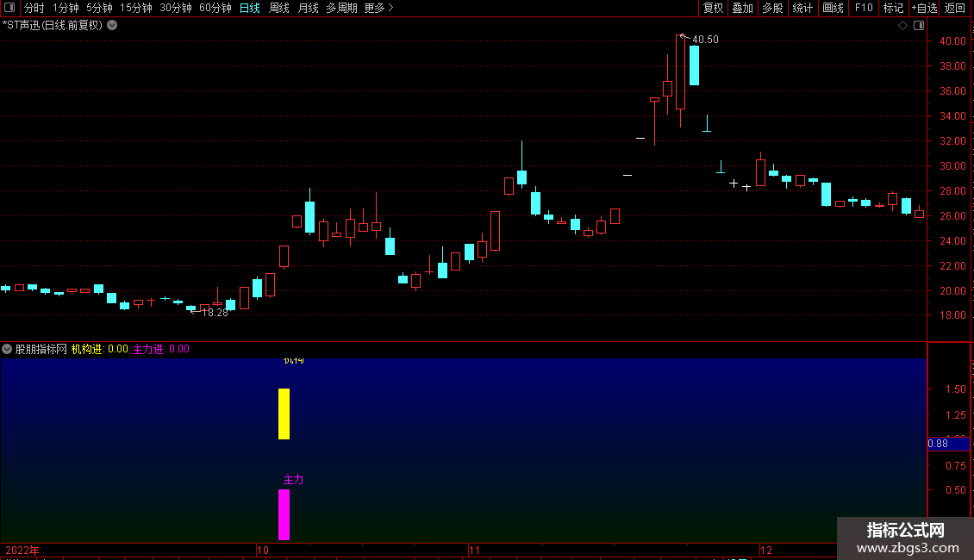Click the 0.88 value marker on indicator axis

[948, 444]
